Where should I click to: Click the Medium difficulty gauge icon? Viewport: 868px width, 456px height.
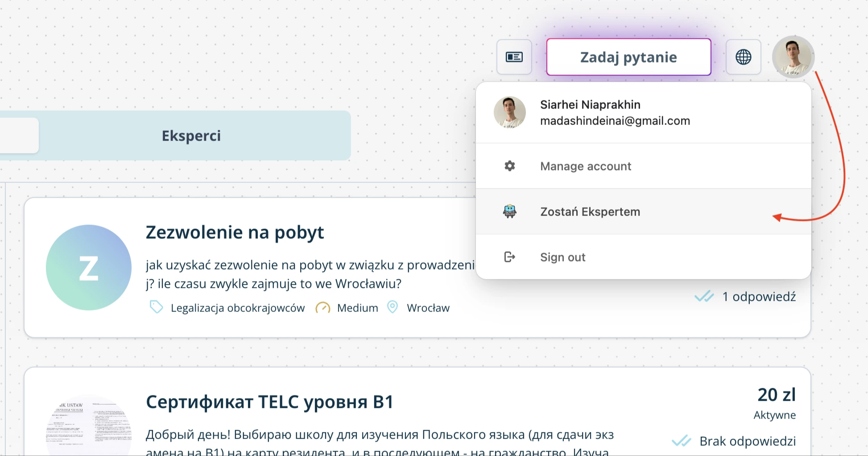[x=322, y=308]
